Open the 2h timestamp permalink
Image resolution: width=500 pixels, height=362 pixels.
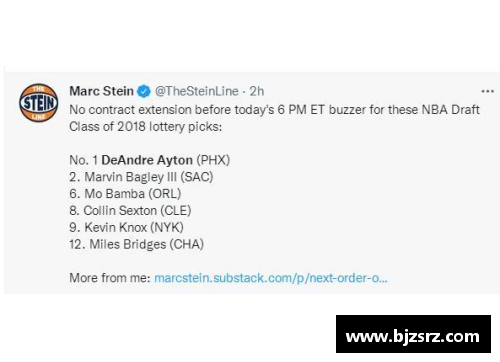(x=257, y=91)
